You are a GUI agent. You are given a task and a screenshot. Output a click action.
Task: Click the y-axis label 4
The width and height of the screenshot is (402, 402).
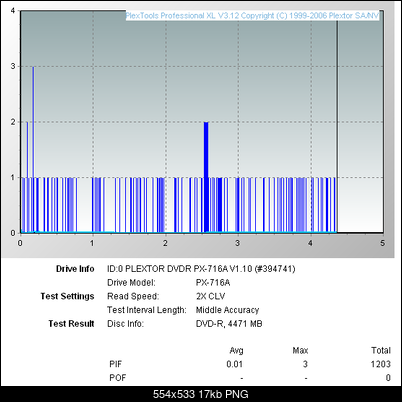(x=13, y=11)
